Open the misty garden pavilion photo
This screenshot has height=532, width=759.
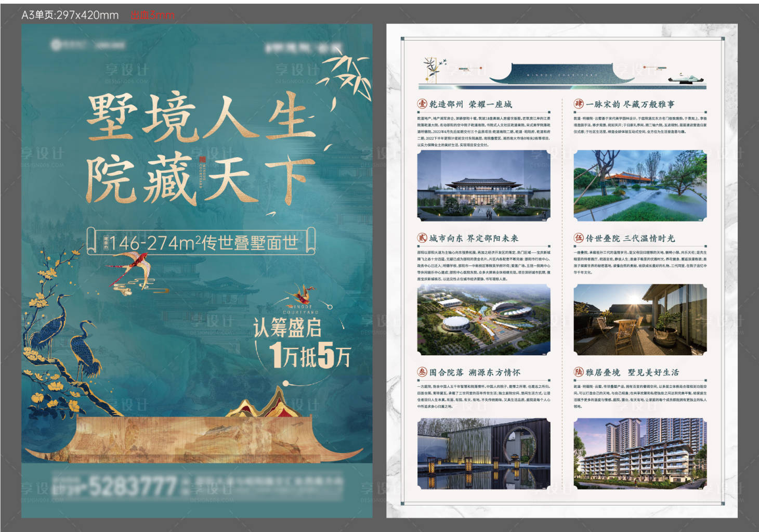[640, 185]
